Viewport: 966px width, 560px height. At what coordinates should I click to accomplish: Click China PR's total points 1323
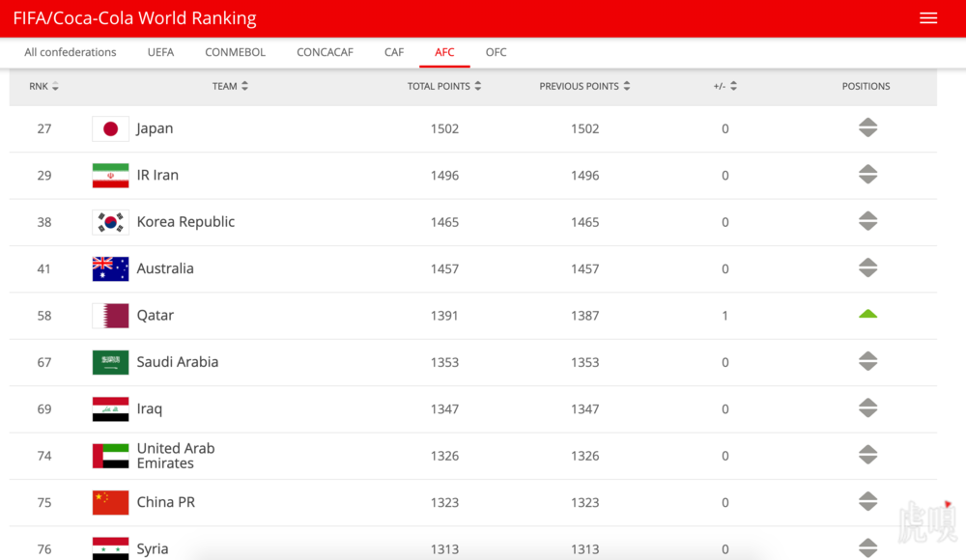pyautogui.click(x=444, y=503)
